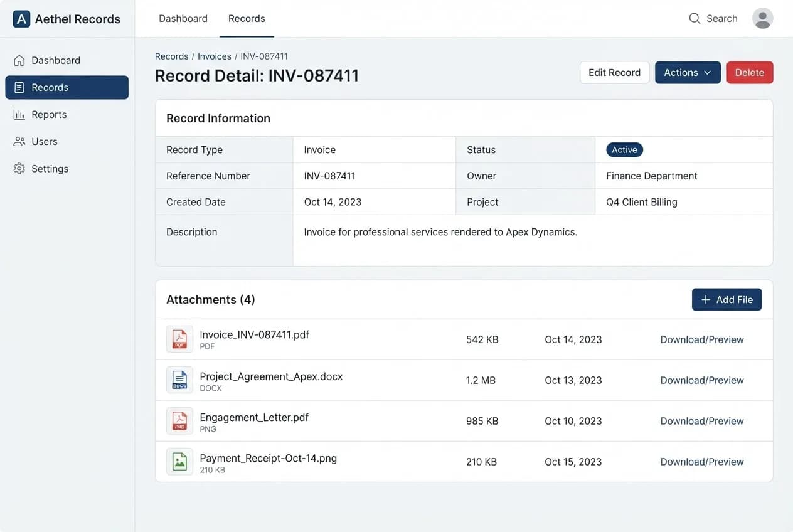Click the Finance Department owner value
The height and width of the screenshot is (532, 793).
652,176
